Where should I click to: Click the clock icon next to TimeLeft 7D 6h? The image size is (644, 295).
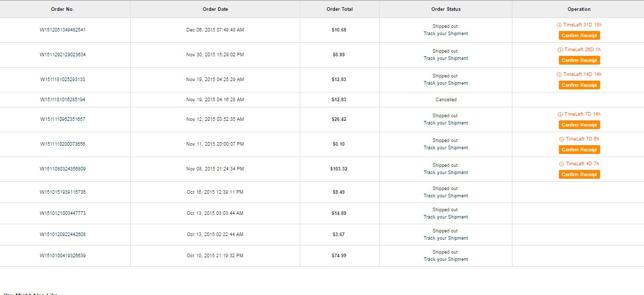pyautogui.click(x=562, y=139)
